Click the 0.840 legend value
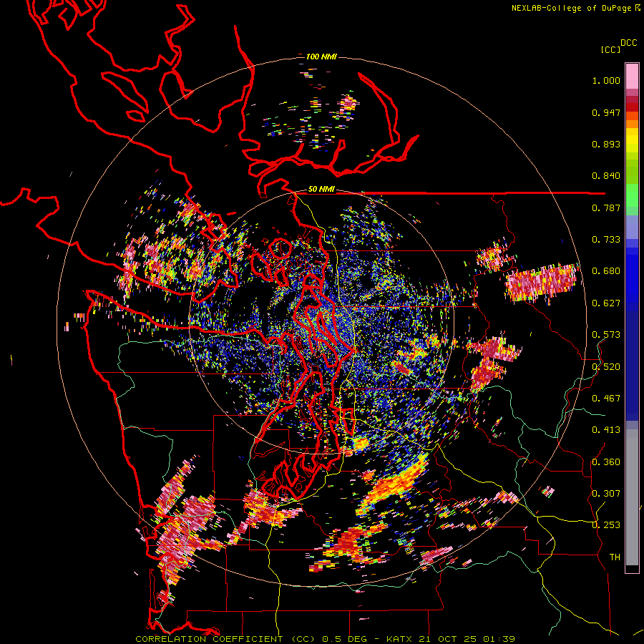 (x=606, y=176)
